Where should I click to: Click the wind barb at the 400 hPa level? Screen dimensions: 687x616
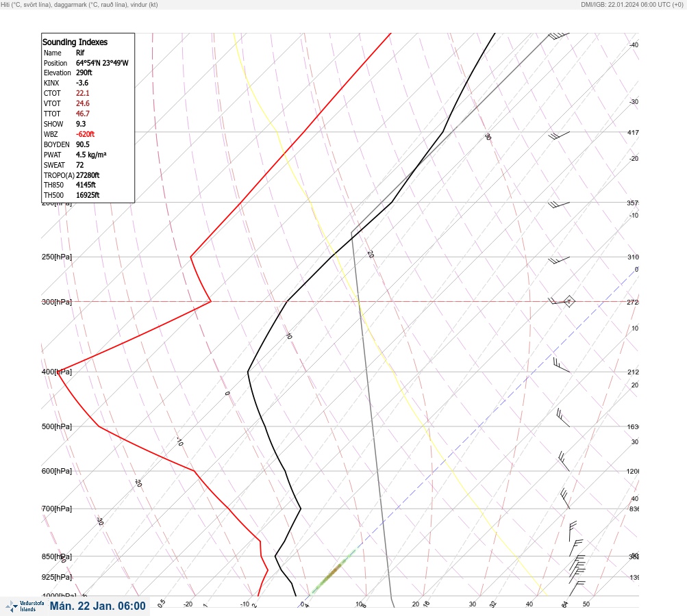(561, 365)
